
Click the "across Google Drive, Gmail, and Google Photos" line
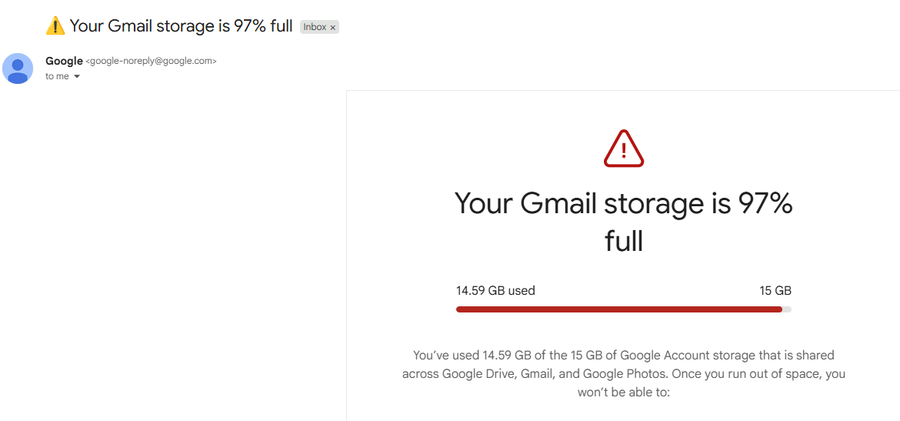point(623,374)
